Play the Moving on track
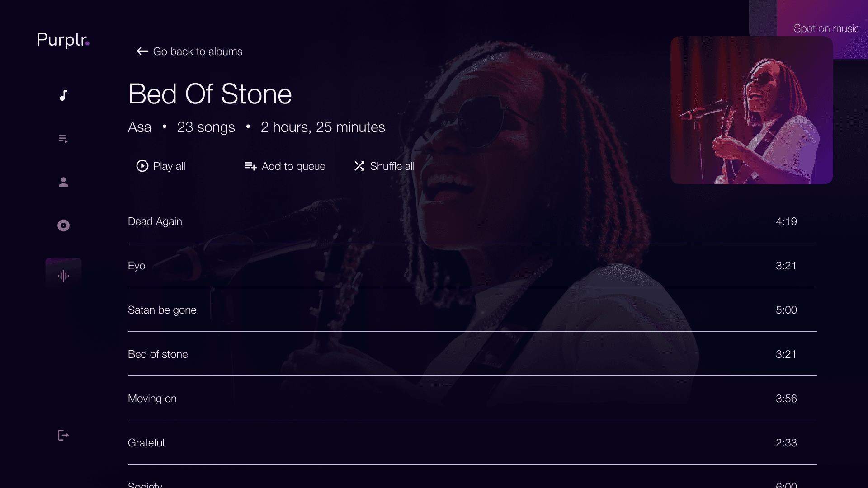 (x=472, y=399)
